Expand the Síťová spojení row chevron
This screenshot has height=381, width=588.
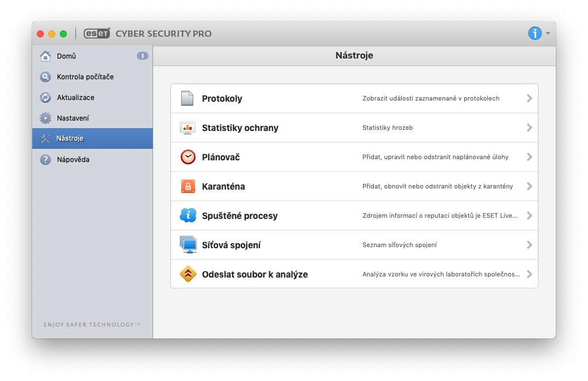529,245
